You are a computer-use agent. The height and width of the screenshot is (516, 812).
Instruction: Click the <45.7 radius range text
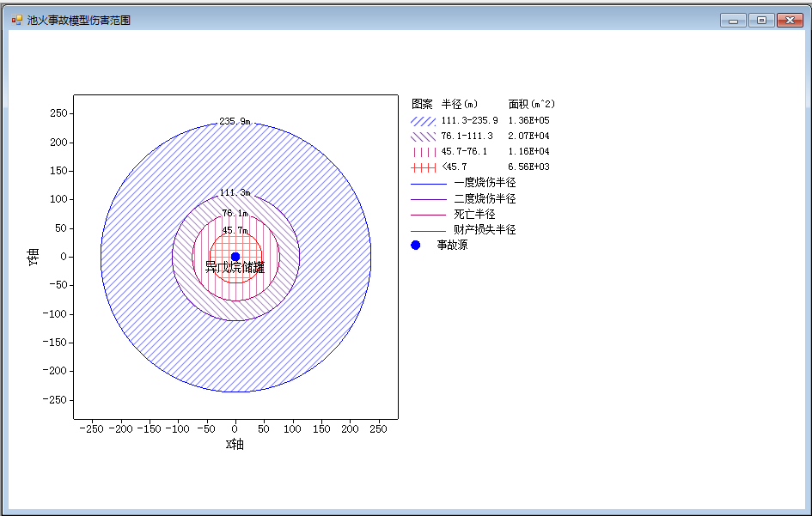point(455,167)
